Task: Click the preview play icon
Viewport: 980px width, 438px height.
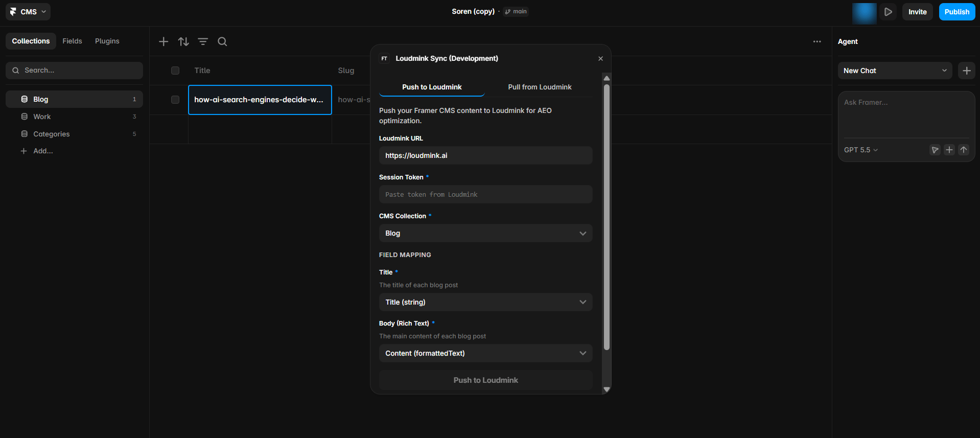Action: coord(889,12)
